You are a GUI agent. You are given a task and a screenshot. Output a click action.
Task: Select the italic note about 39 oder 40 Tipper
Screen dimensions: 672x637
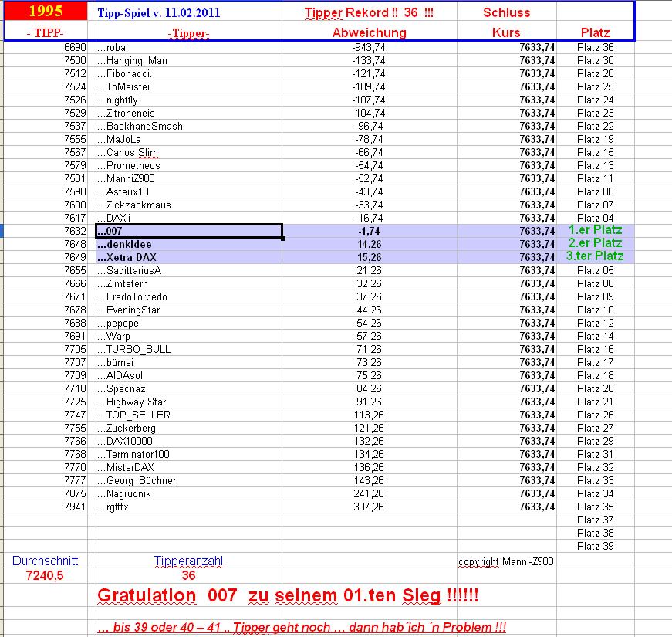302,627
